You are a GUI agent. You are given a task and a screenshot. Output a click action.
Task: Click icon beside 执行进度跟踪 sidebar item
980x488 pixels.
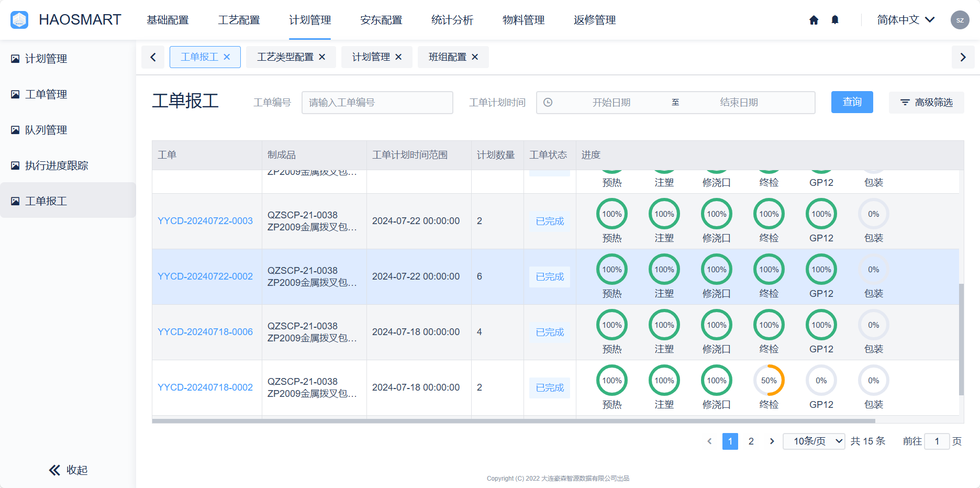tap(15, 165)
